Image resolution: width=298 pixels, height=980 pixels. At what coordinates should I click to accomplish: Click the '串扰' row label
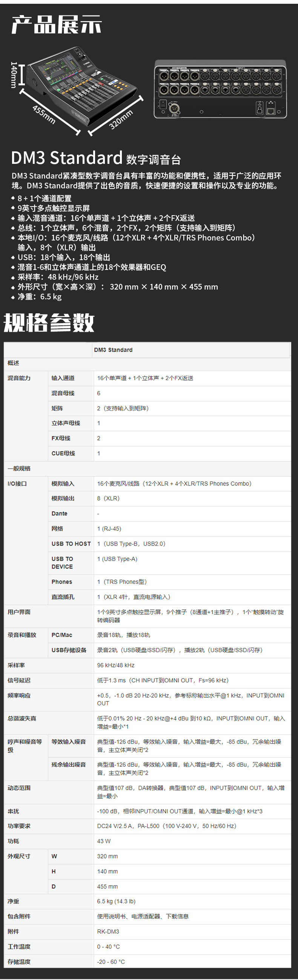coord(13,811)
